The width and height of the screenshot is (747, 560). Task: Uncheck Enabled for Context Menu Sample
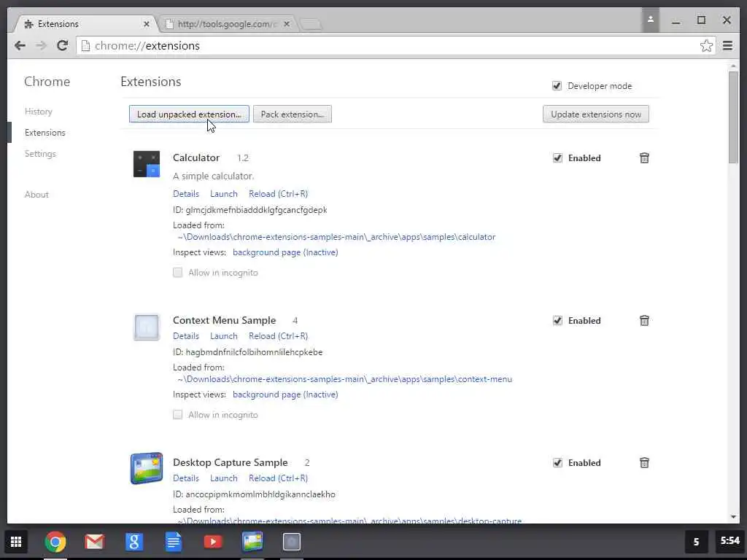pos(557,321)
